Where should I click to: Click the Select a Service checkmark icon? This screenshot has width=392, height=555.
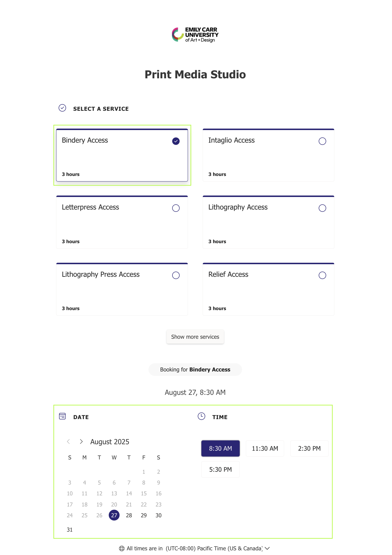pyautogui.click(x=62, y=108)
